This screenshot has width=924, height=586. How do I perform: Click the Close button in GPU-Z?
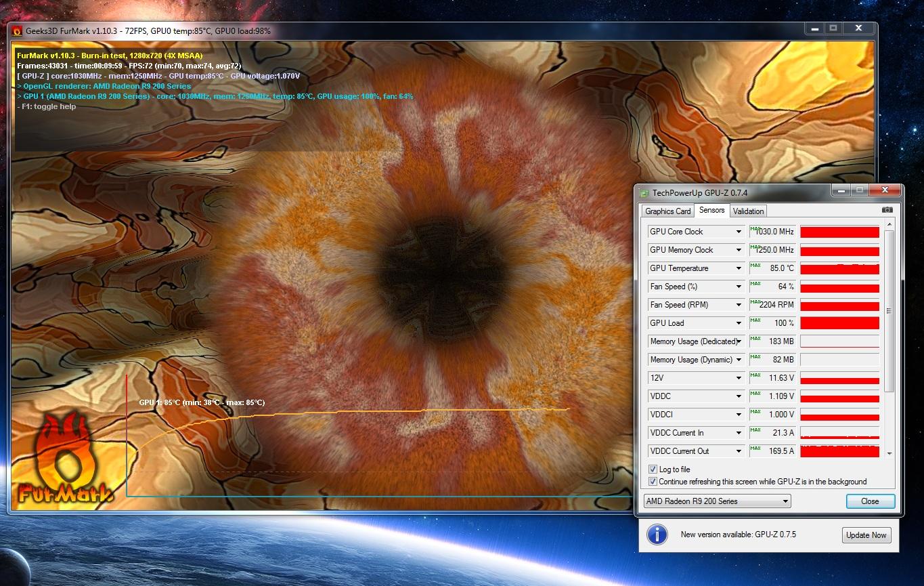(x=871, y=501)
